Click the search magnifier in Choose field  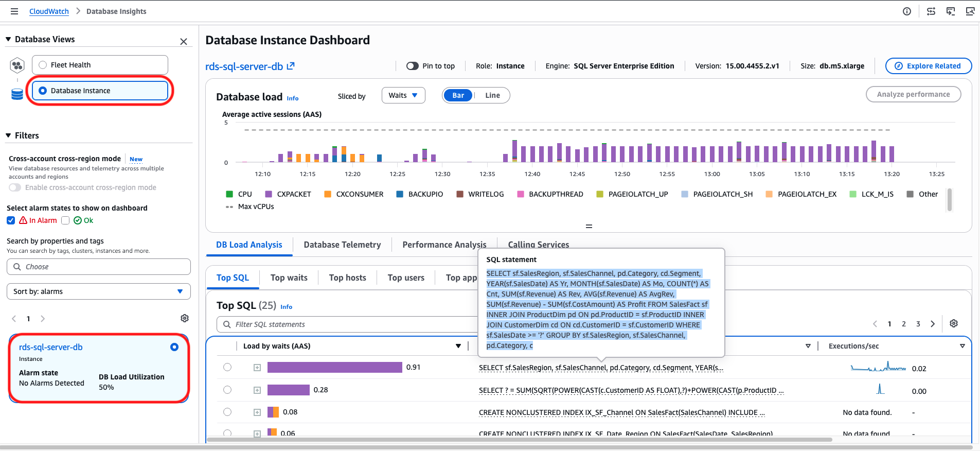(17, 267)
